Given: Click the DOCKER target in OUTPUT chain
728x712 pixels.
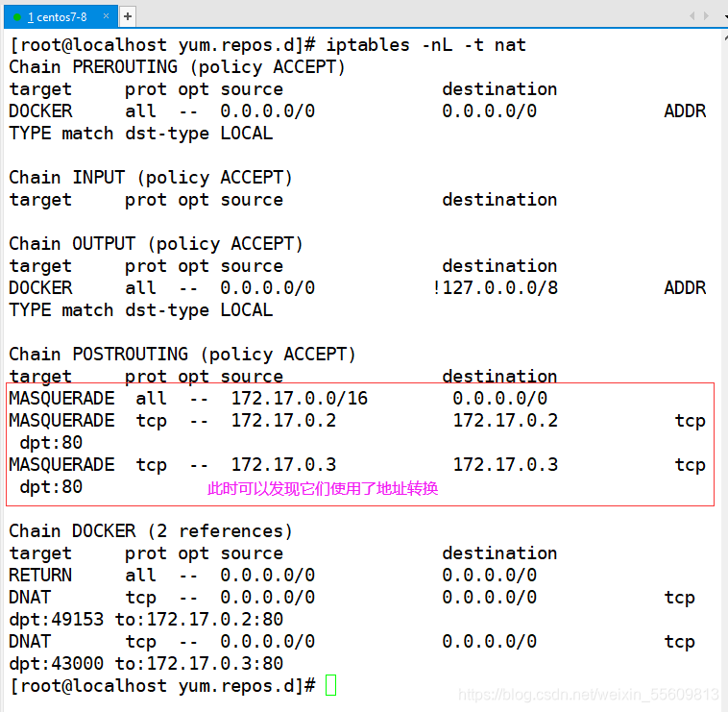Looking at the screenshot, I should [40, 288].
